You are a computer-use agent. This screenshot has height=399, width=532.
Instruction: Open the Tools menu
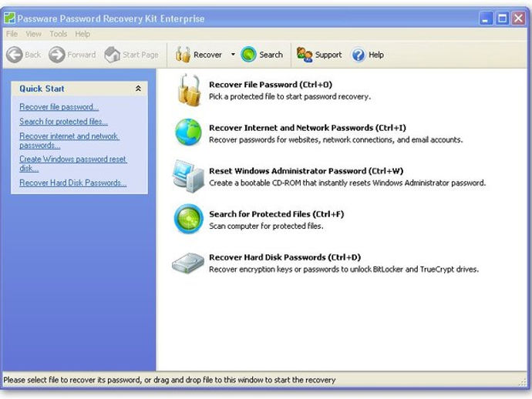pyautogui.click(x=59, y=34)
